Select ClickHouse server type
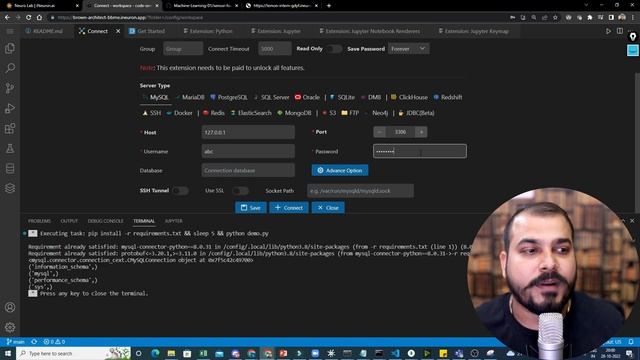 (409, 97)
